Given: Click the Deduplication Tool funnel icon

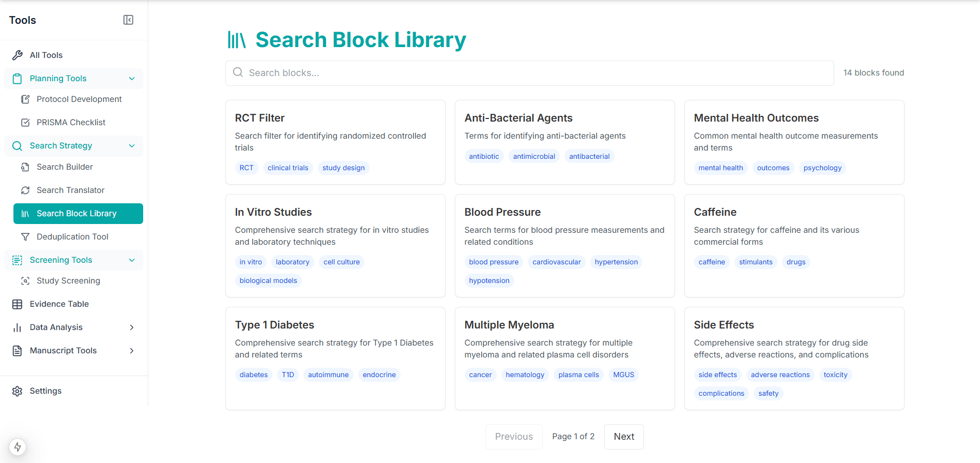Looking at the screenshot, I should [x=25, y=237].
